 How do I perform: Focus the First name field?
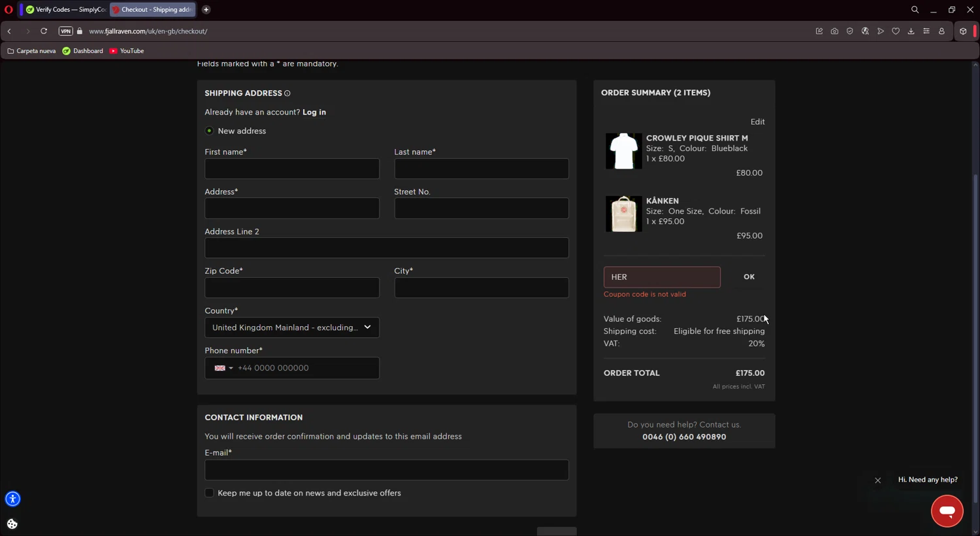pos(292,169)
